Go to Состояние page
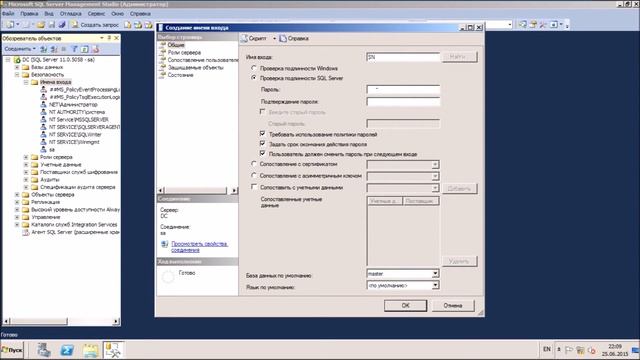The width and height of the screenshot is (640, 360). [180, 75]
